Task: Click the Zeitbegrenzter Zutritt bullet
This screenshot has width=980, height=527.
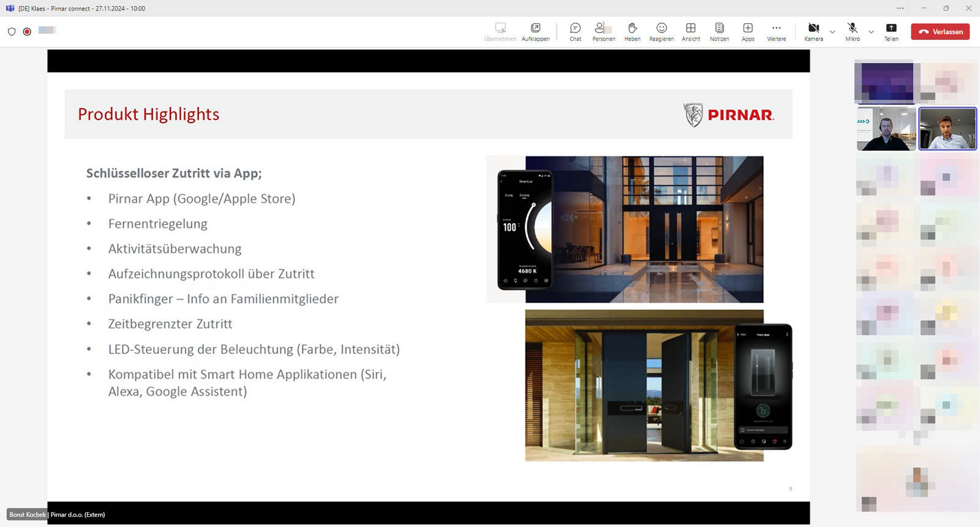Action: [170, 324]
